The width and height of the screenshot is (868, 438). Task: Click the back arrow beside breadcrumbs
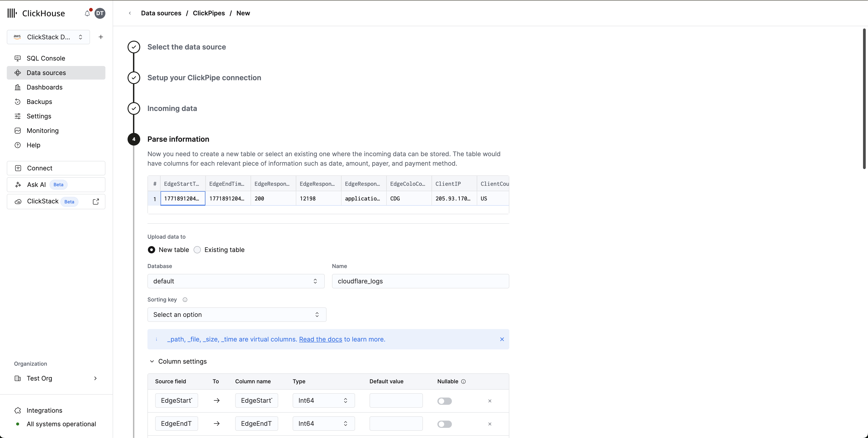[130, 13]
